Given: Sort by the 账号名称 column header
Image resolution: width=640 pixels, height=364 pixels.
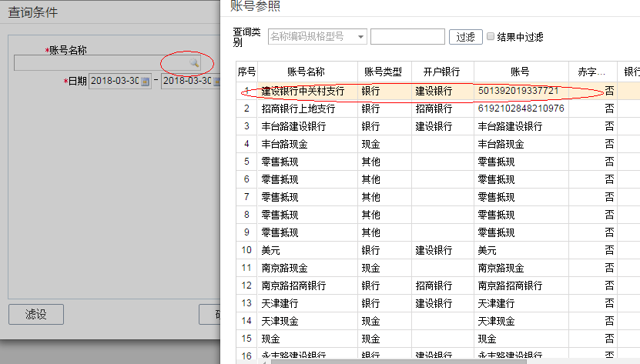Looking at the screenshot, I should pos(307,72).
